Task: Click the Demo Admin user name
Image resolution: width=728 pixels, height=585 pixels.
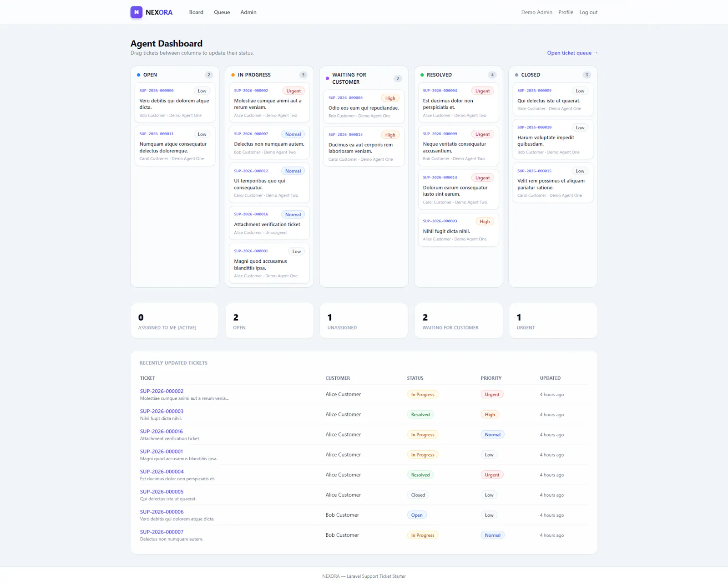Action: (x=536, y=12)
